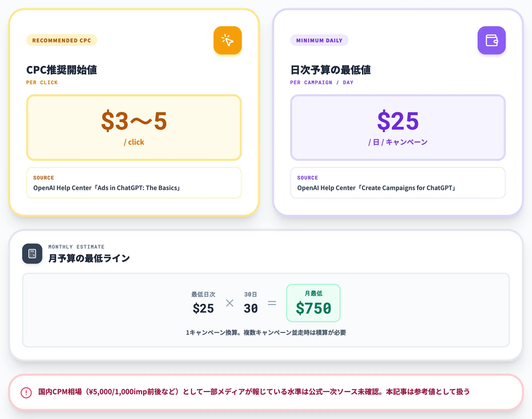The image size is (532, 419).
Task: Click the multiplication sign in the formula
Action: coord(230,303)
